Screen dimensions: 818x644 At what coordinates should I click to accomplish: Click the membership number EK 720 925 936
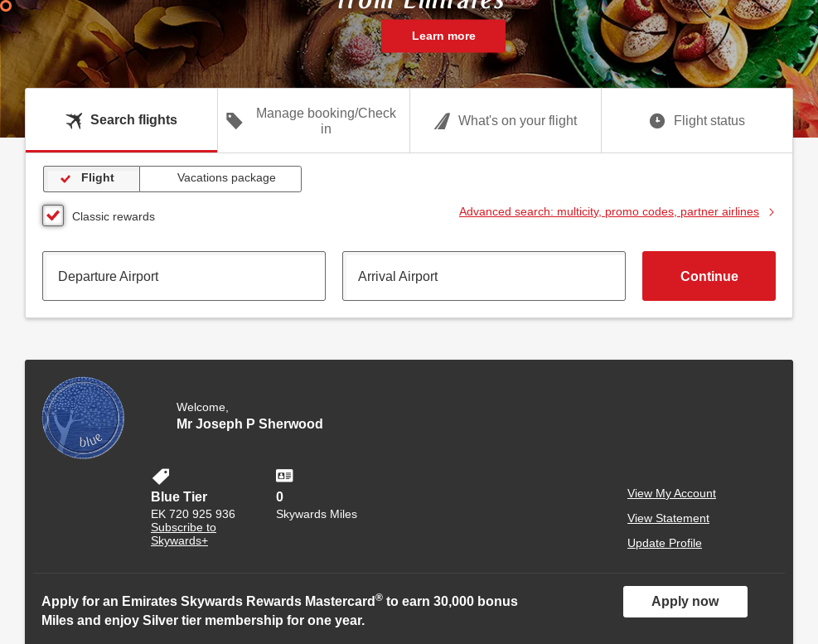(x=193, y=514)
